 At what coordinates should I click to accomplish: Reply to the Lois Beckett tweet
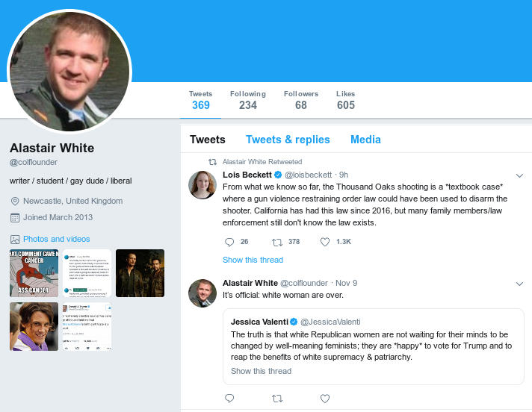click(229, 242)
